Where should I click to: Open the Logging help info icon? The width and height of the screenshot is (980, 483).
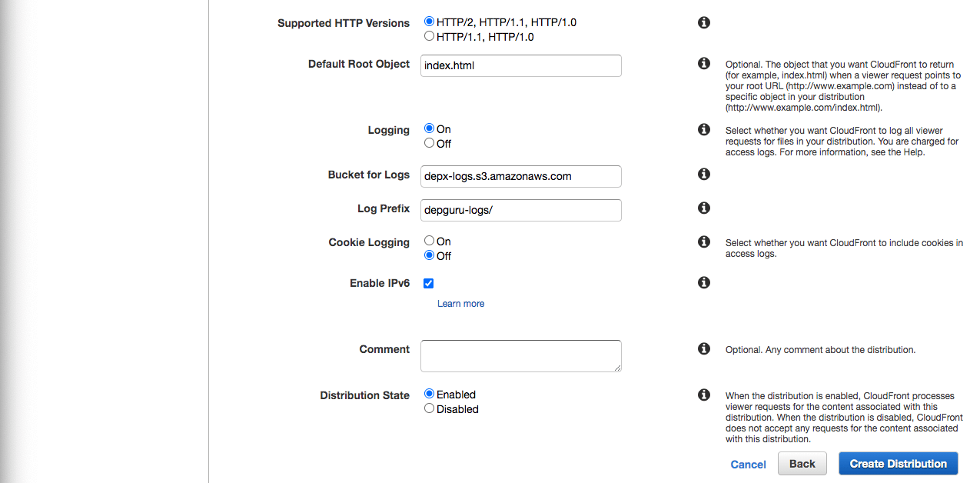(703, 129)
